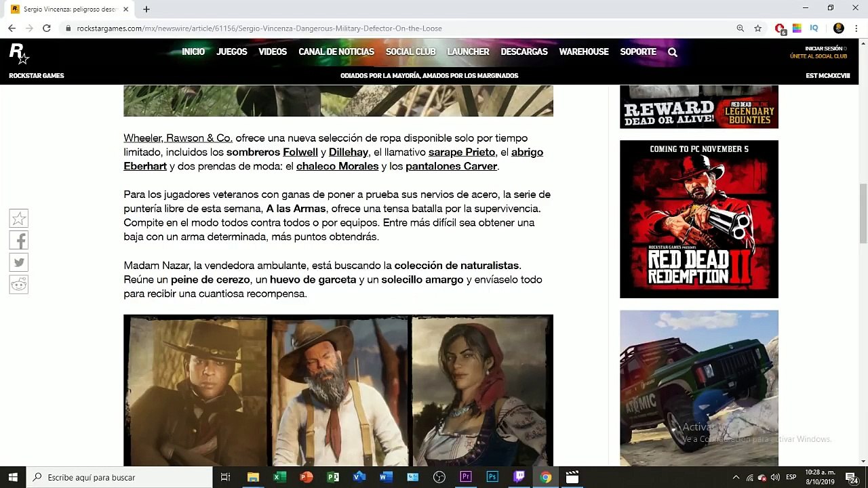Open the rainbow-striped extension icon

click(797, 28)
